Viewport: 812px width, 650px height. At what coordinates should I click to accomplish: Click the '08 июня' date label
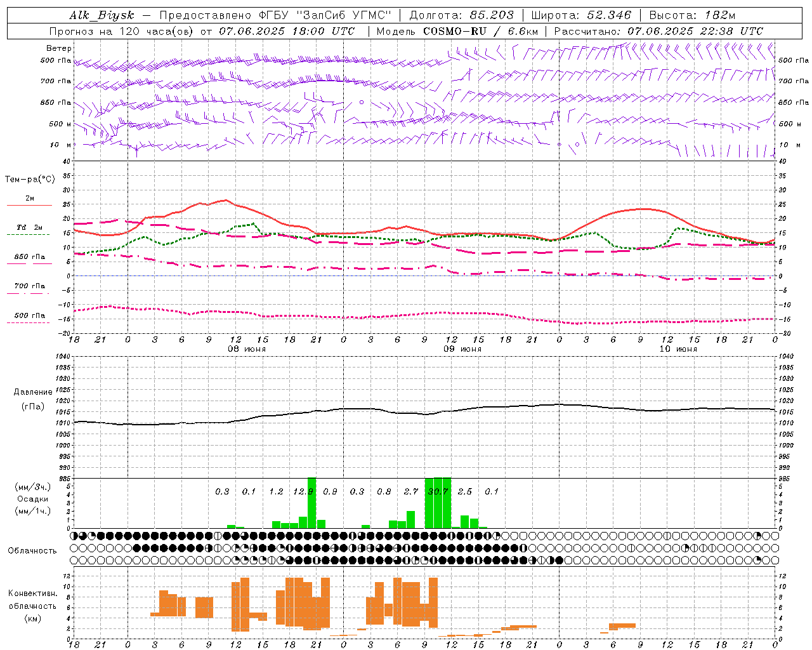pyautogui.click(x=247, y=349)
